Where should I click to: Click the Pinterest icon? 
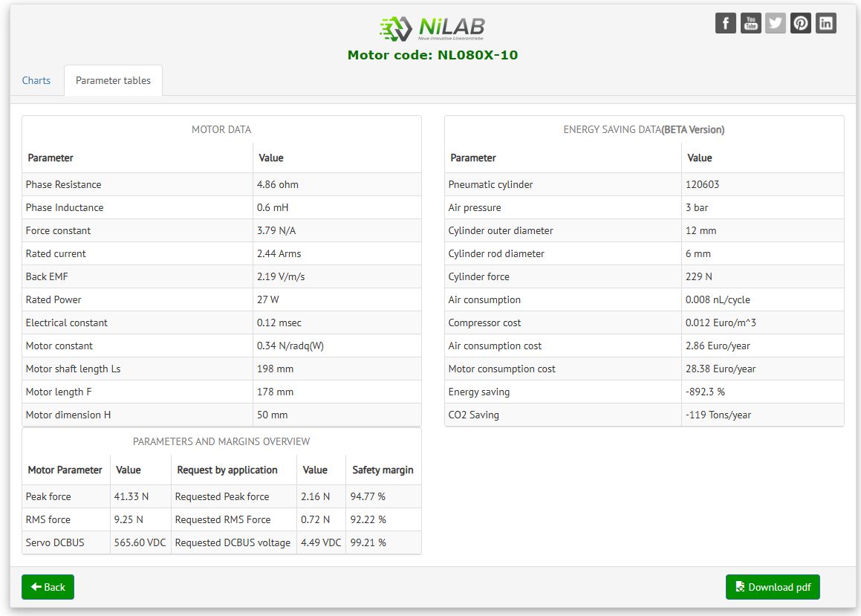tap(801, 23)
